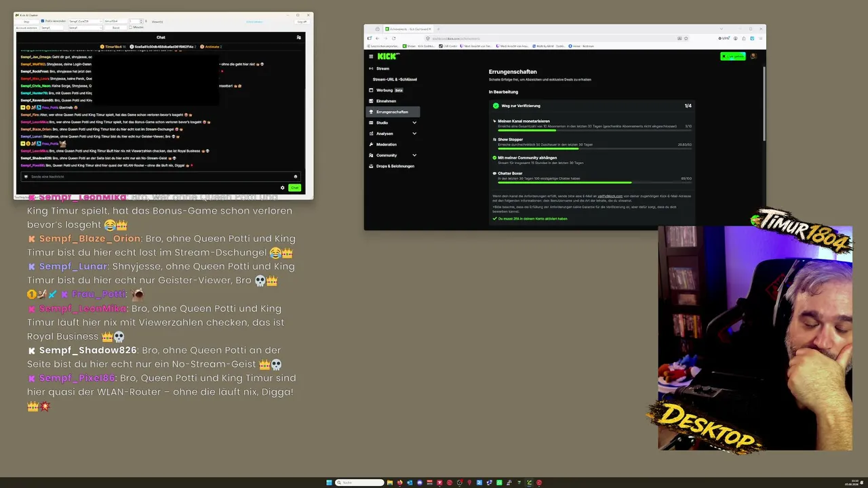The height and width of the screenshot is (488, 868).
Task: Click the Account erstellen button
Action: pos(27,28)
